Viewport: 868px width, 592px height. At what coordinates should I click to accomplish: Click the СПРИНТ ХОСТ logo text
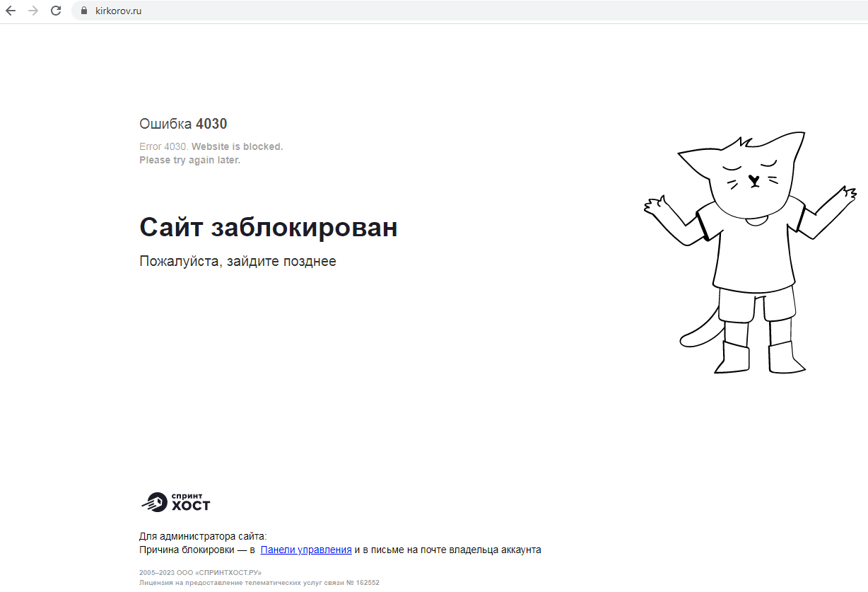pos(190,502)
